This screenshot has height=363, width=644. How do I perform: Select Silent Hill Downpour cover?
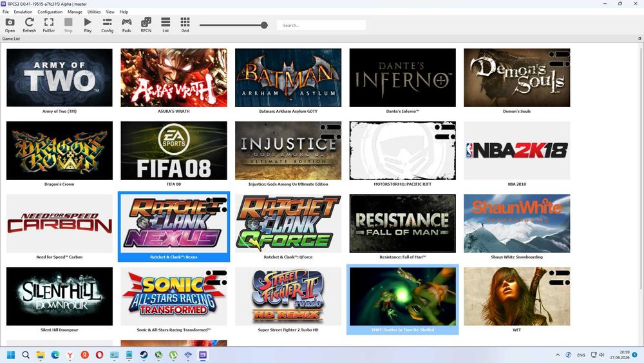click(x=59, y=296)
